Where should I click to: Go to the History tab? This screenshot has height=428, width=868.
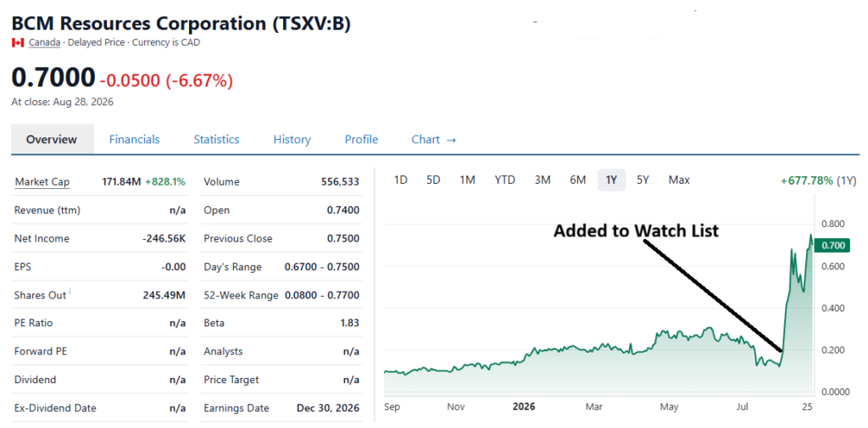coord(292,140)
